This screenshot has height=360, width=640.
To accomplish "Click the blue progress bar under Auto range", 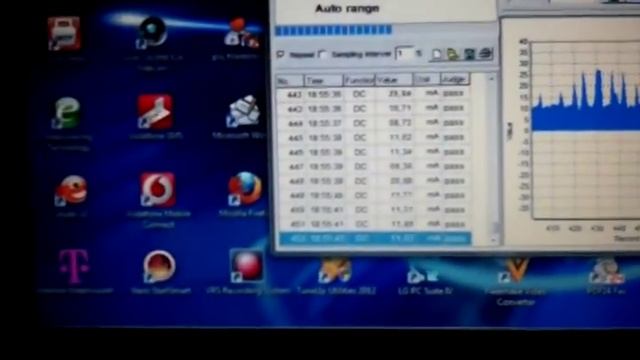I will 333,30.
